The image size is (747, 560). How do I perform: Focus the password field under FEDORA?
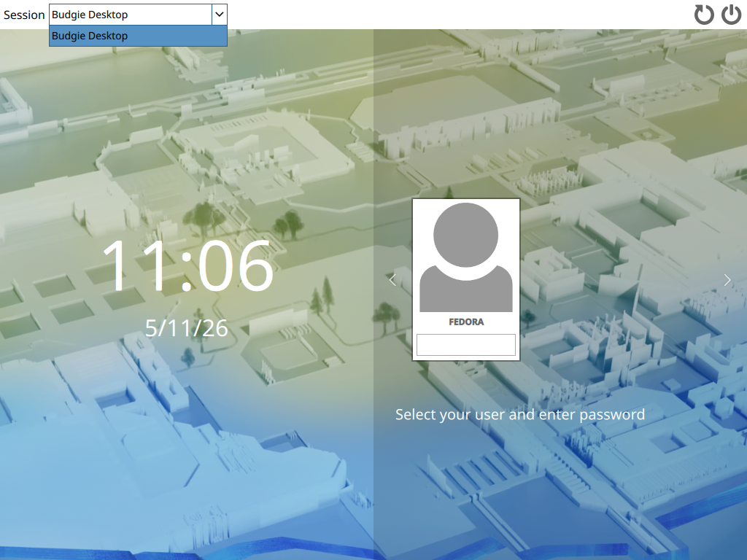(466, 345)
